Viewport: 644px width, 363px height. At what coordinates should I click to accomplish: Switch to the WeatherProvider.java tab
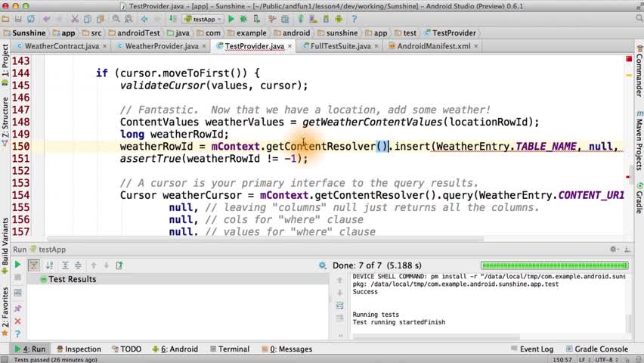[x=162, y=46]
